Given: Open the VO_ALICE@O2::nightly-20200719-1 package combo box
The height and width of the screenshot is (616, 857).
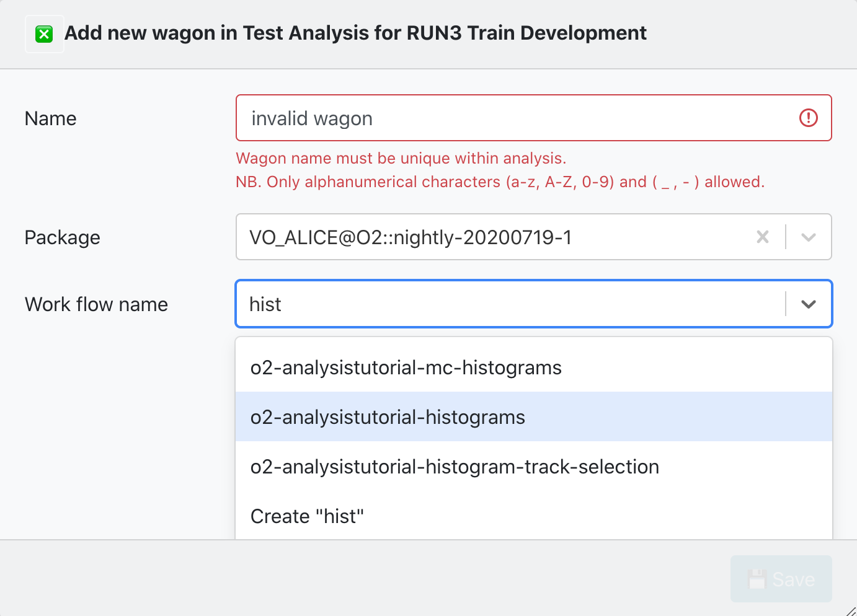Looking at the screenshot, I should click(x=496, y=237).
